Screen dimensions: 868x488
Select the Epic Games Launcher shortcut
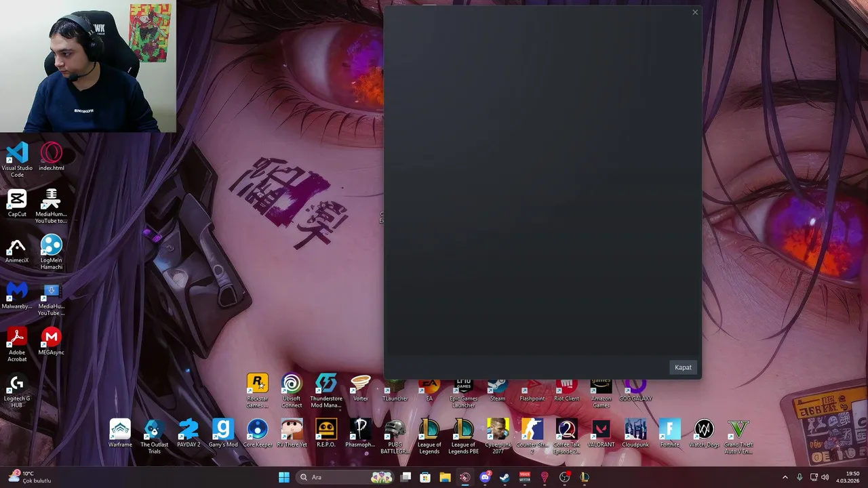[464, 394]
